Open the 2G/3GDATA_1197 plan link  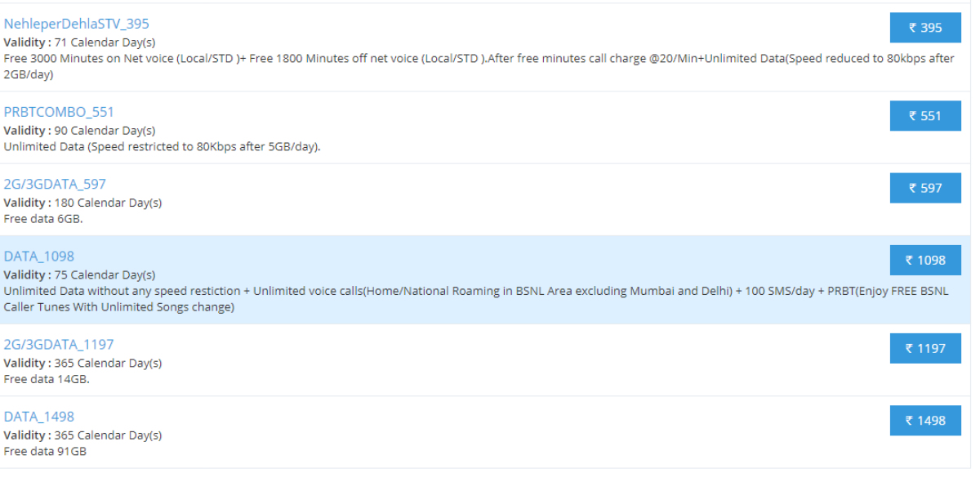coord(59,344)
